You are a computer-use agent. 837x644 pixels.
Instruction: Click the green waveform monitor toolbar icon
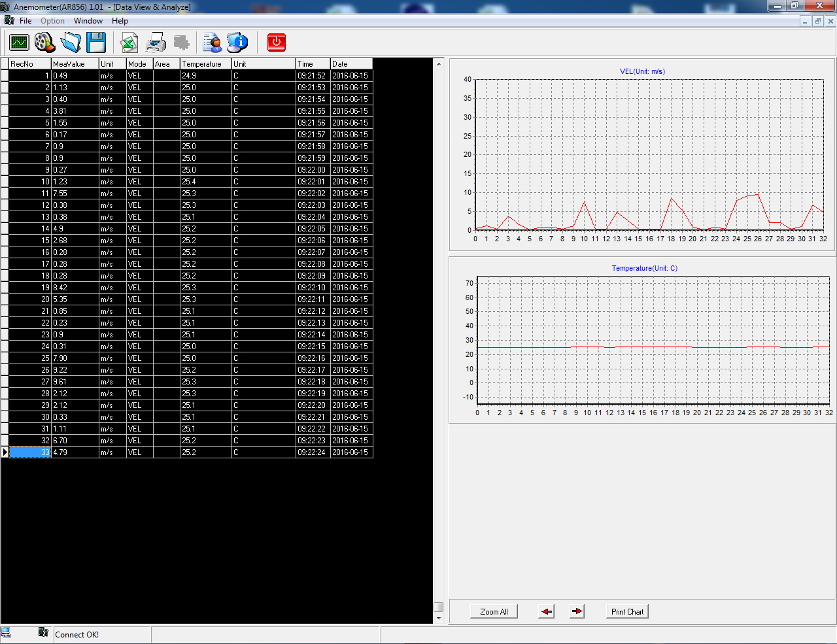[x=20, y=43]
